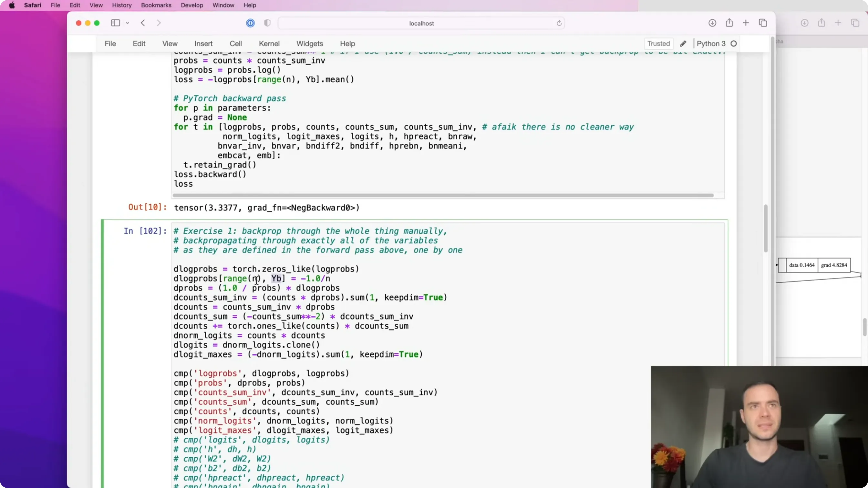
Task: Show downloads in front Safari window
Action: click(712, 23)
